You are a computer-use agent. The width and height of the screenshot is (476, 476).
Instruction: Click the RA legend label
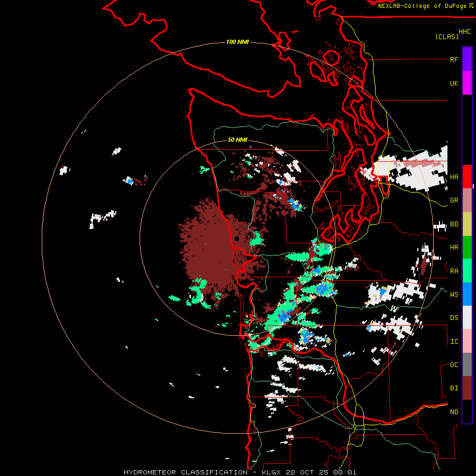454,271
